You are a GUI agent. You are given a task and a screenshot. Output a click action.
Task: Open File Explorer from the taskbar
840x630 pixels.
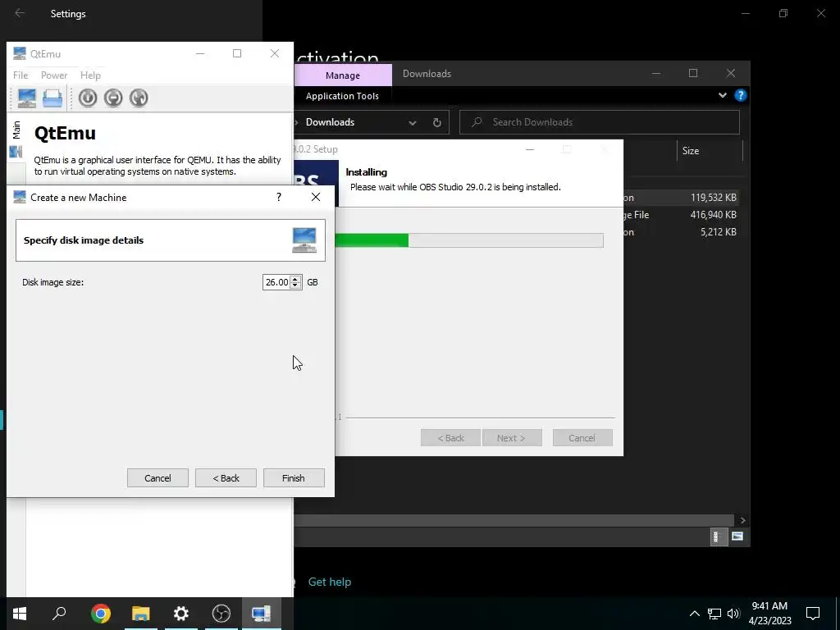pos(141,614)
